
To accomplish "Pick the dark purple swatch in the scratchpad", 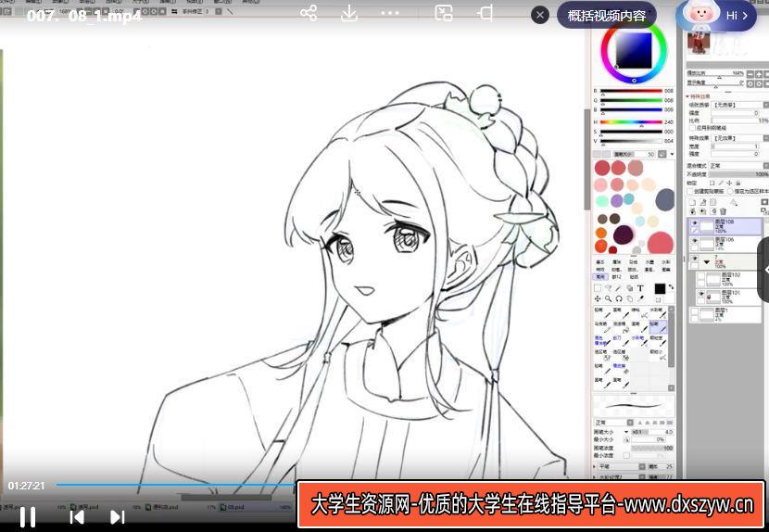I will pyautogui.click(x=624, y=234).
